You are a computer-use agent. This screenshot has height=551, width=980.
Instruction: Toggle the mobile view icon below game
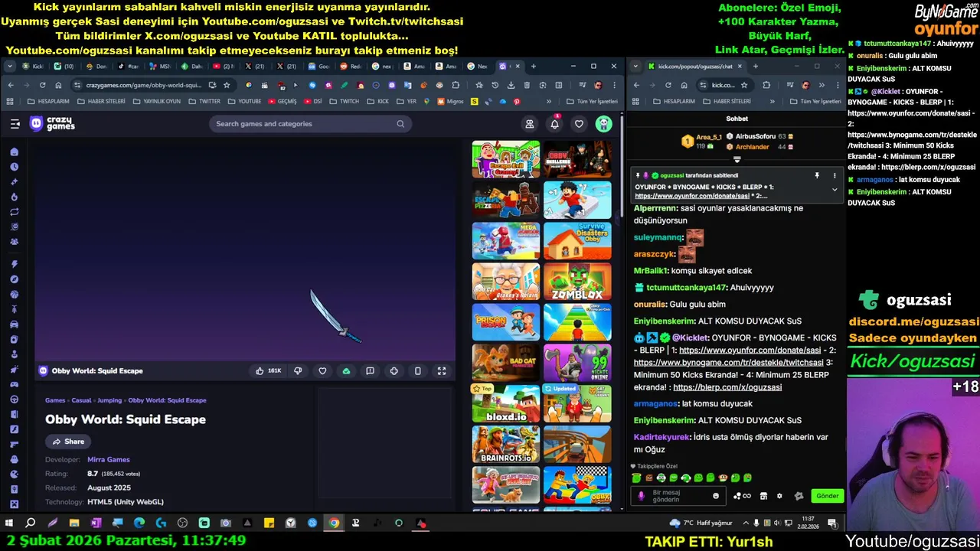click(x=417, y=371)
